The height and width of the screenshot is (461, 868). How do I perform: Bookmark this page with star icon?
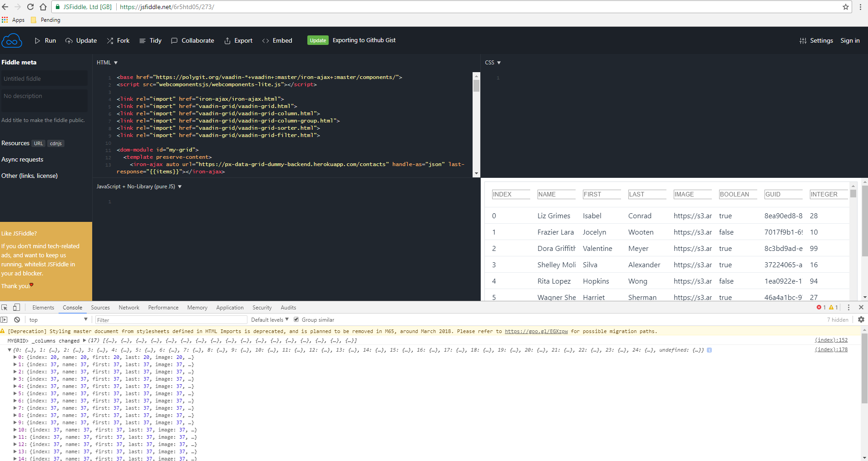(x=846, y=7)
